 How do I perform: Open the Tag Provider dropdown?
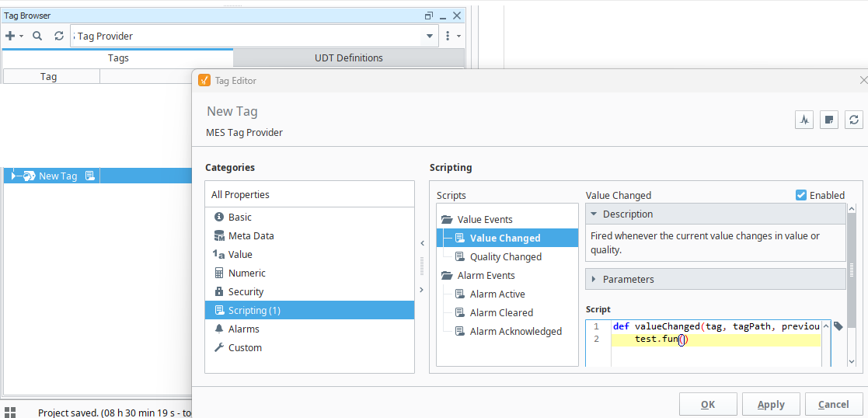tap(430, 36)
